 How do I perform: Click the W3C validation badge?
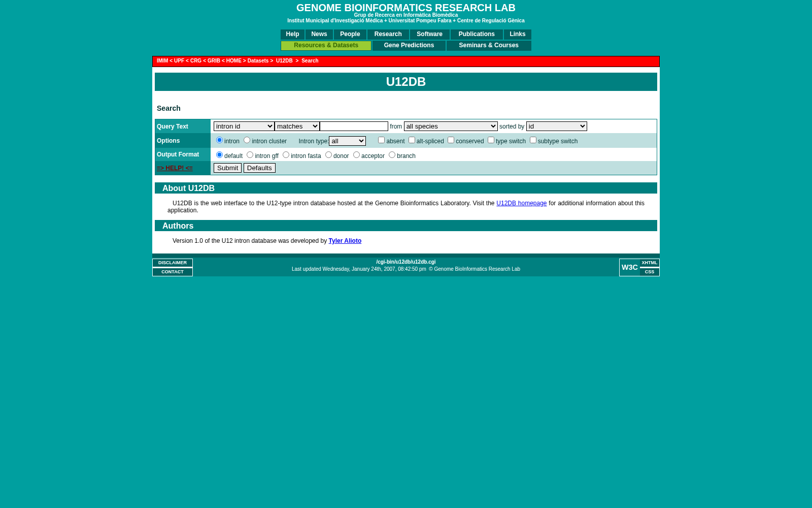tap(630, 267)
